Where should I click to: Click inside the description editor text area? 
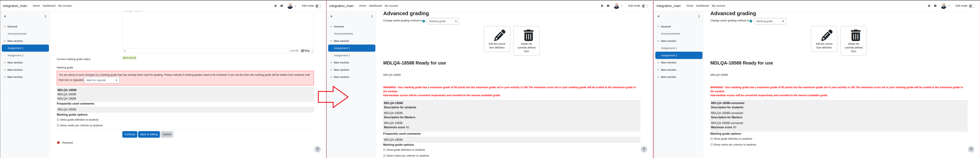[218, 30]
